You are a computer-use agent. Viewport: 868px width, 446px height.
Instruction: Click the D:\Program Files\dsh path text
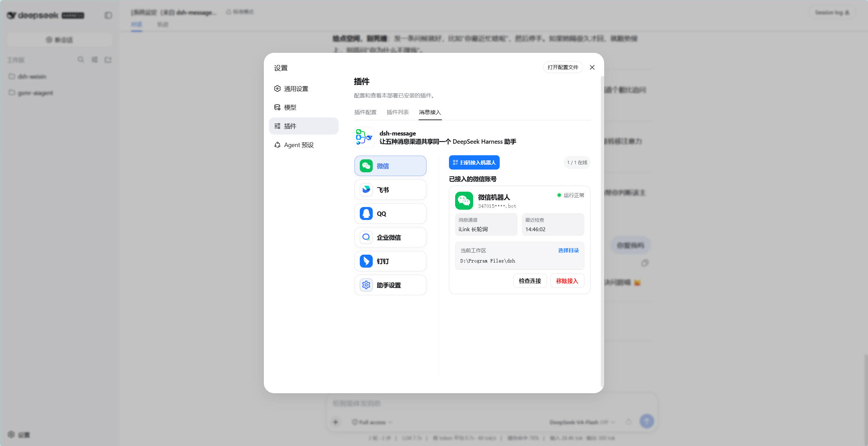pos(487,261)
